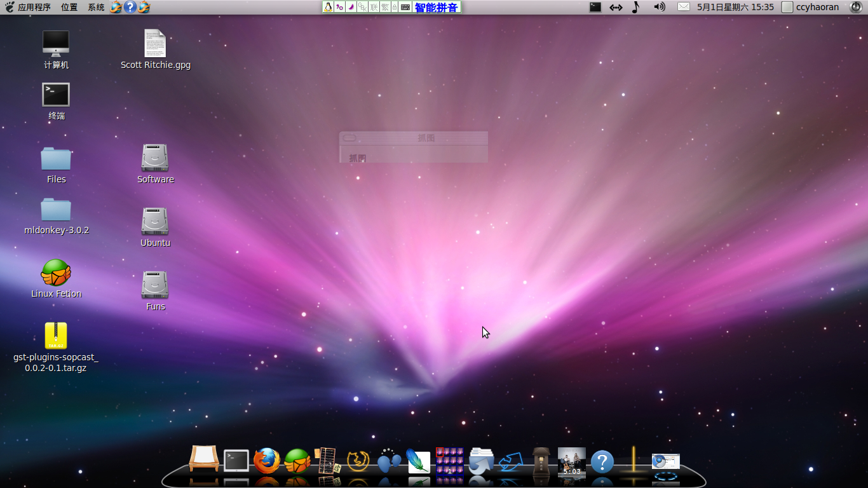Toggle the 联 association button on input bar
This screenshot has width=868, height=488.
tap(374, 7)
